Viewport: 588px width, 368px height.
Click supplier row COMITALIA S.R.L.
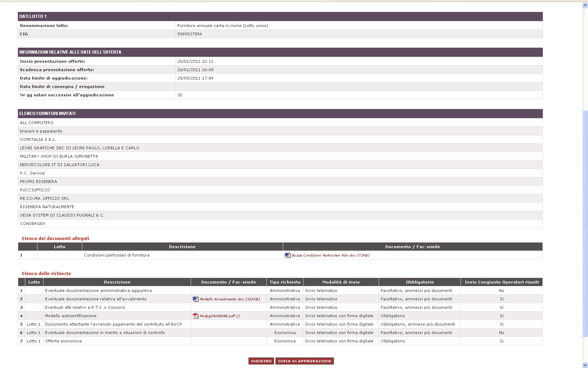click(x=280, y=139)
